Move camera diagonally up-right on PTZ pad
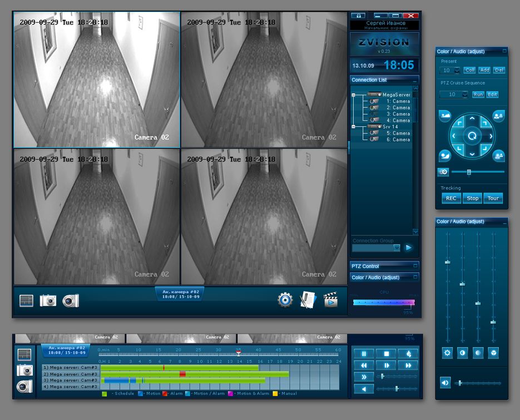 coord(484,123)
